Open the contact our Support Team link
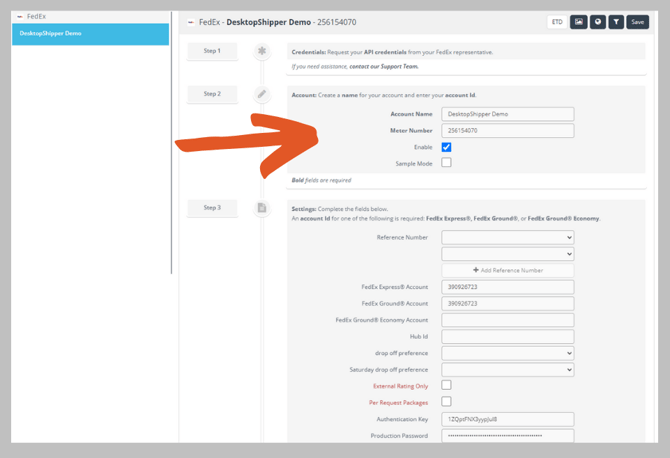 [x=384, y=66]
